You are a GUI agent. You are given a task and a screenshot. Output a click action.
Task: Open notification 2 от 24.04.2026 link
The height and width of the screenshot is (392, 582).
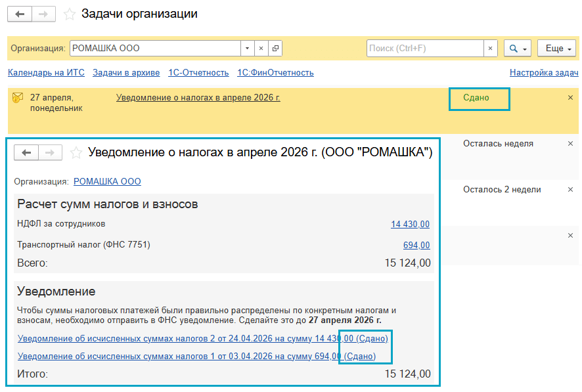(x=203, y=338)
